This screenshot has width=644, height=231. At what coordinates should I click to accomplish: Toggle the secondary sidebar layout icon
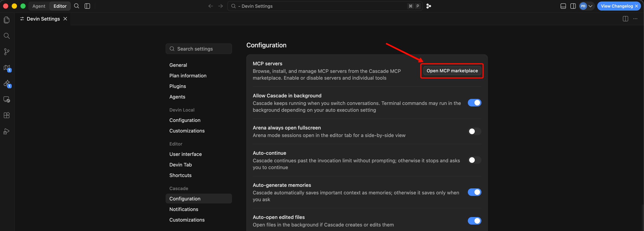pyautogui.click(x=573, y=6)
